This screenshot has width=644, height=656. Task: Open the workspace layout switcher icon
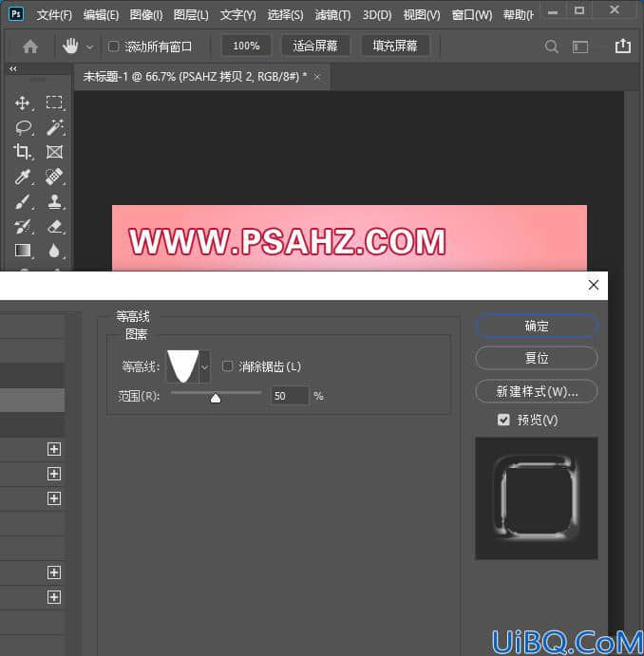(x=580, y=47)
